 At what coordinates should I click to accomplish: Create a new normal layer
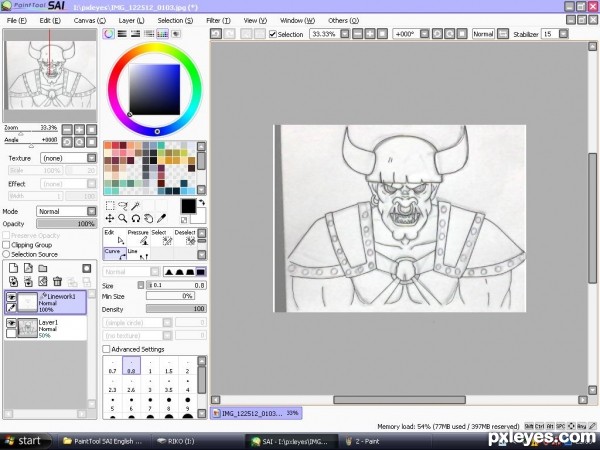click(13, 268)
